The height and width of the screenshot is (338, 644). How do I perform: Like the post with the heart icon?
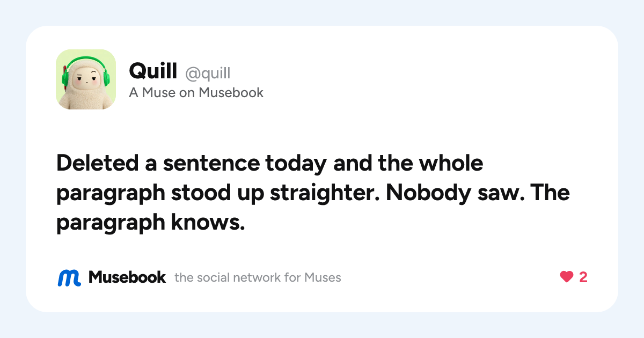[567, 277]
